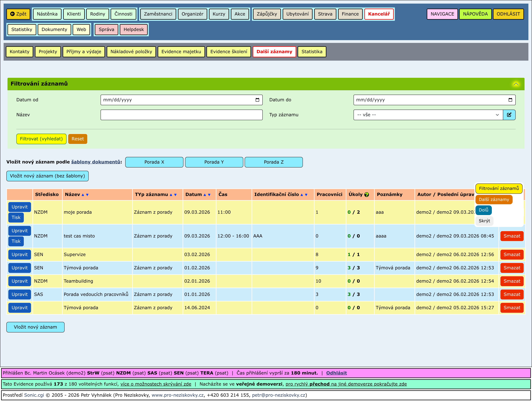The width and height of the screenshot is (532, 408).
Task: Click the Filtrovat (vyhledat) button
Action: point(41,139)
